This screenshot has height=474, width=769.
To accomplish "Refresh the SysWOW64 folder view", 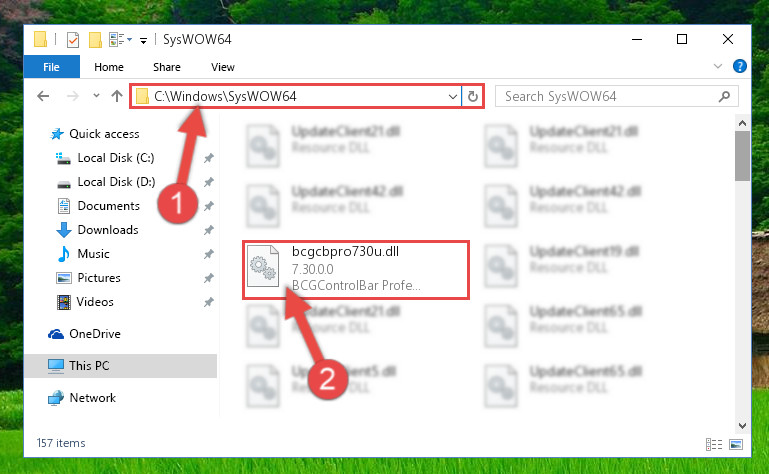I will coord(473,96).
